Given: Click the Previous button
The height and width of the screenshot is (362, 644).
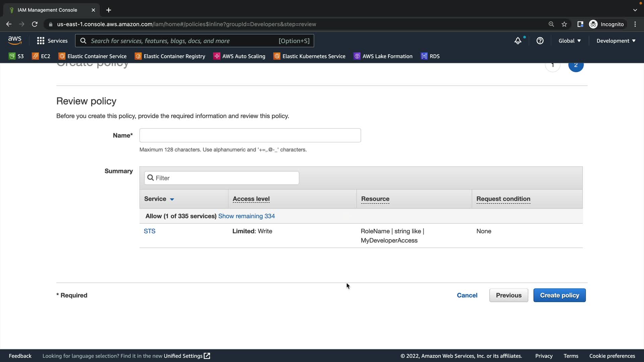Looking at the screenshot, I should click(x=508, y=295).
